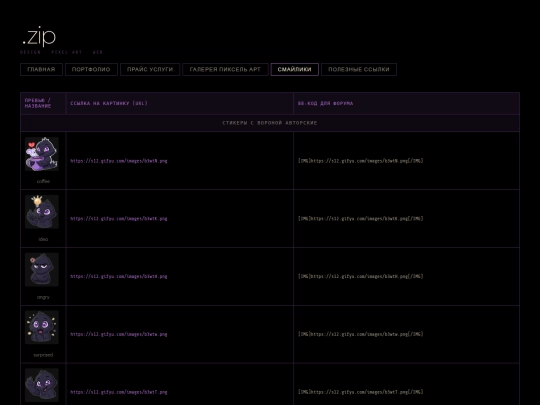Select the BB-code text in angry row
Image resolution: width=540 pixels, height=405 pixels.
click(x=361, y=277)
